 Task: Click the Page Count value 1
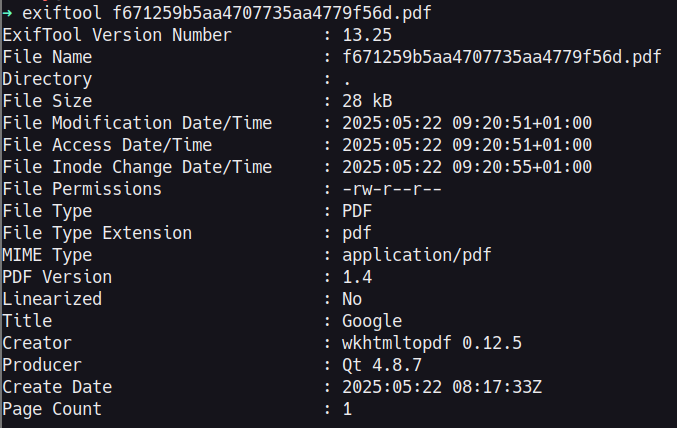[x=347, y=409]
